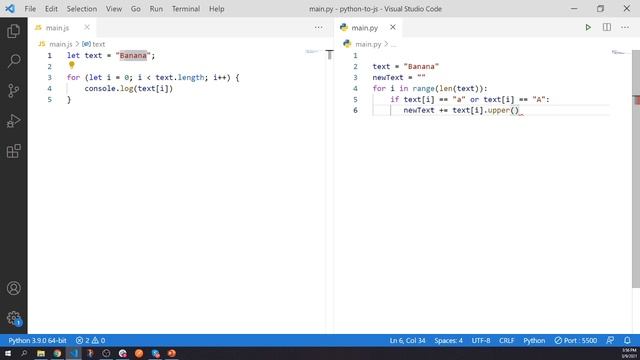640x360 pixels.
Task: Open Windows Start menu
Action: pyautogui.click(x=8, y=353)
